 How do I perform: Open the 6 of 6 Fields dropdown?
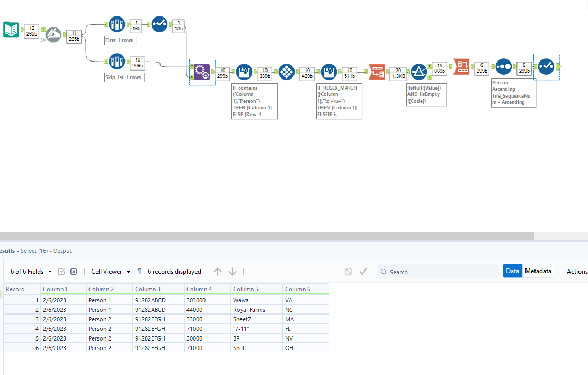tap(29, 271)
